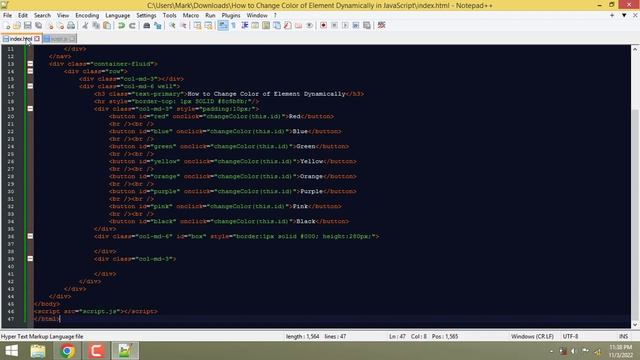The height and width of the screenshot is (360, 640).
Task: Click the Save Recorded Macro icon
Action: pos(367,25)
